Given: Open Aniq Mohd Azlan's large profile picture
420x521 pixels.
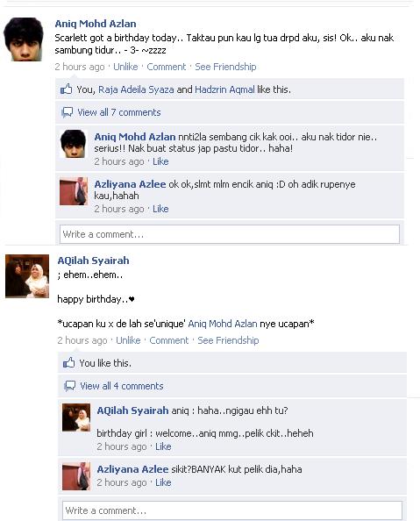Looking at the screenshot, I should (x=24, y=39).
